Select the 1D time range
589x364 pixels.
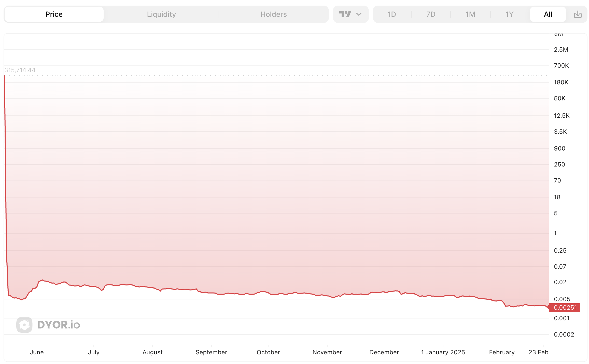point(392,14)
